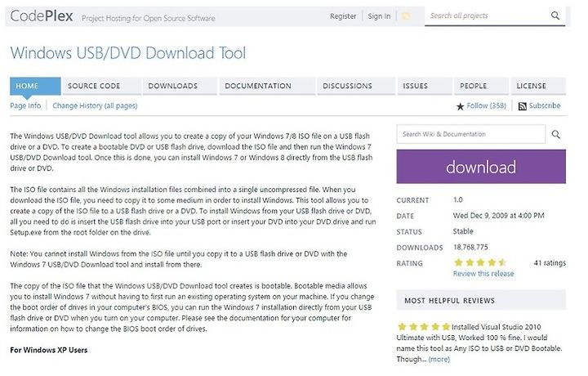The width and height of the screenshot is (588, 376).
Task: Click the Windows USB/DVD Download Tool title
Action: [128, 53]
